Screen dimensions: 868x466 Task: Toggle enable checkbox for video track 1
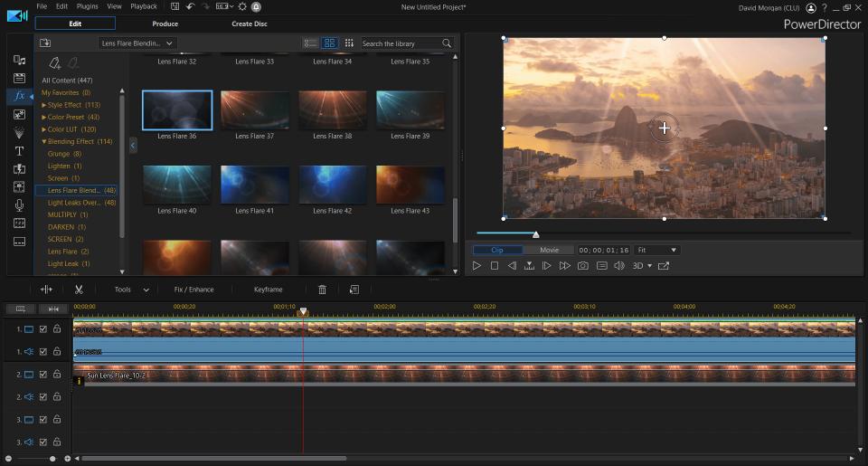pyautogui.click(x=43, y=329)
